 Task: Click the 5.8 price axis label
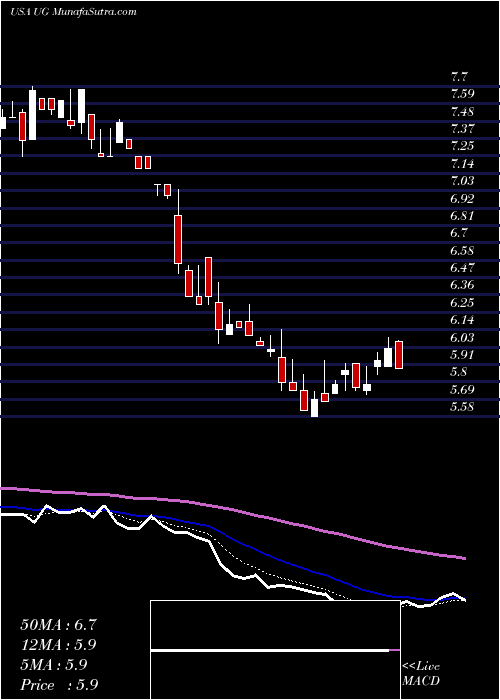tap(459, 372)
